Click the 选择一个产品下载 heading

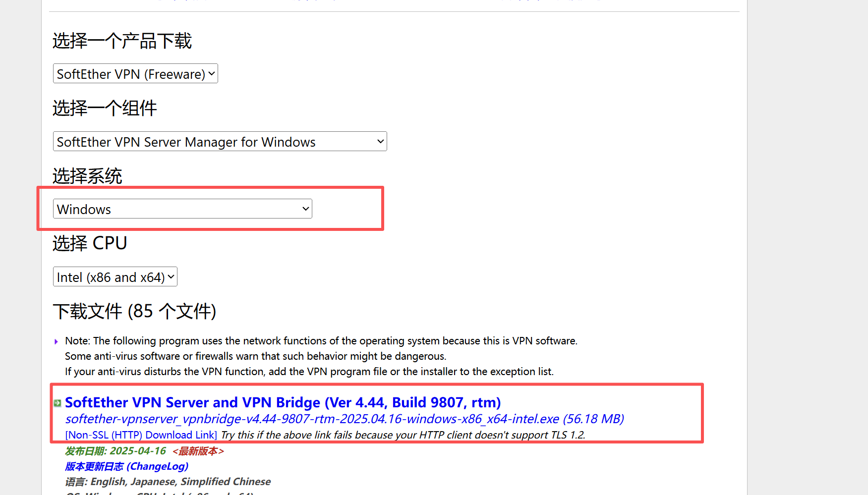coord(122,41)
